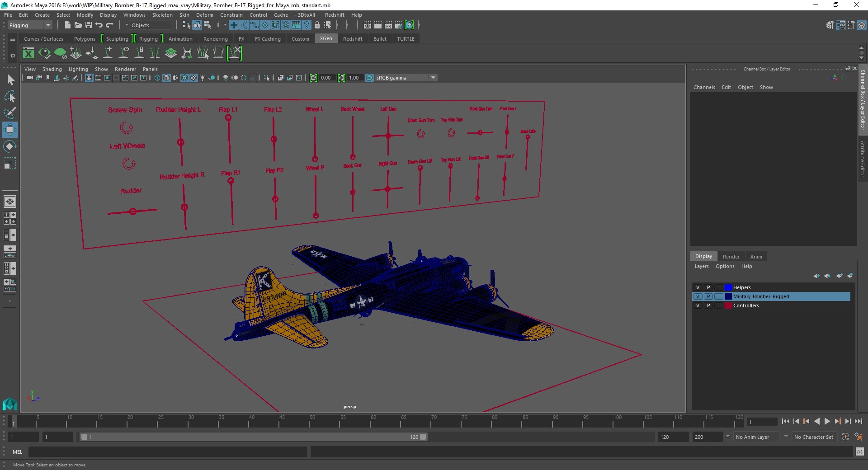
Task: Toggle visibility V of Controllers layer
Action: [x=698, y=305]
